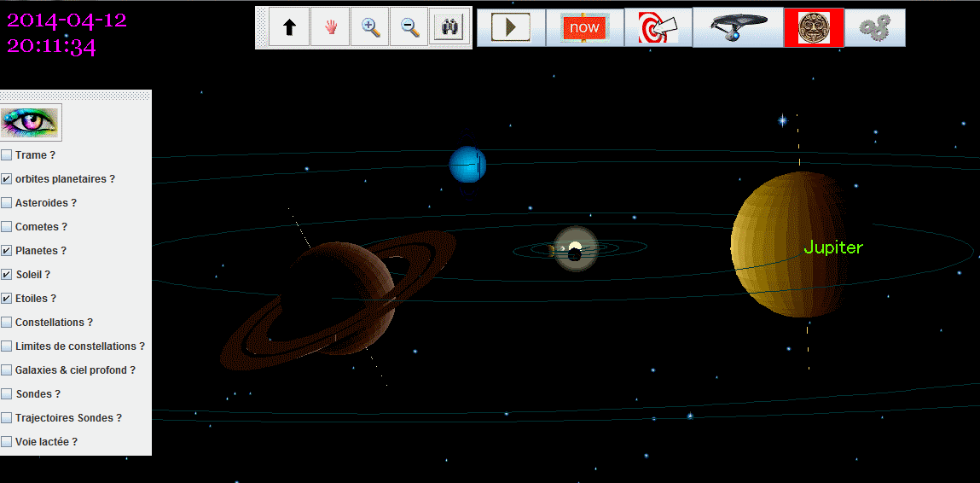Image resolution: width=980 pixels, height=483 pixels.
Task: Click the target with arrow icon
Action: [x=658, y=27]
